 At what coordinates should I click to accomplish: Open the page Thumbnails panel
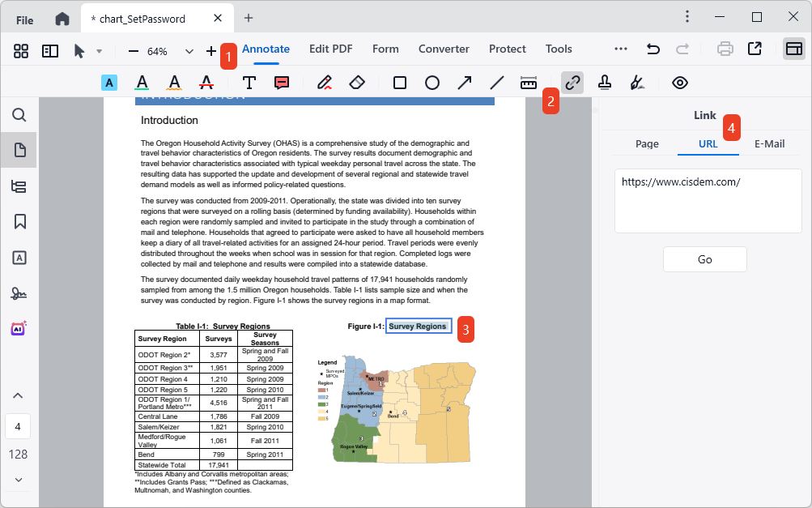(x=18, y=149)
